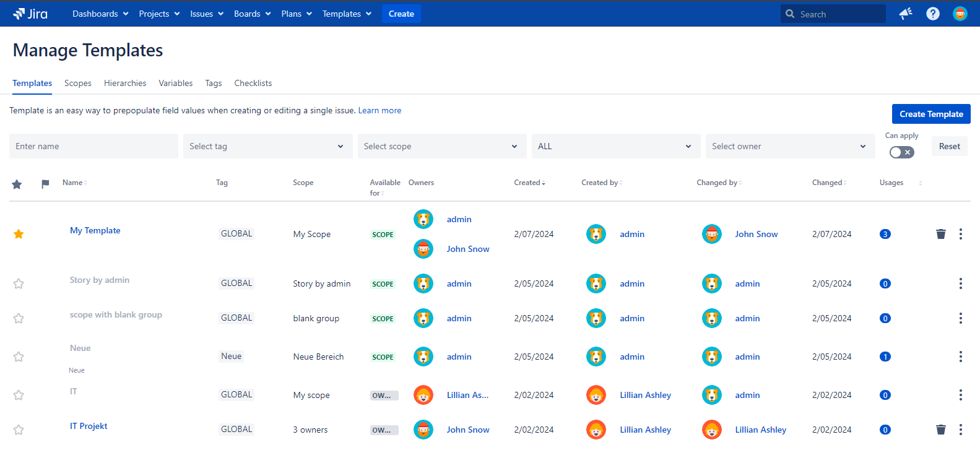Switch to the Hierarchies tab
Image resolution: width=980 pixels, height=450 pixels.
[125, 83]
